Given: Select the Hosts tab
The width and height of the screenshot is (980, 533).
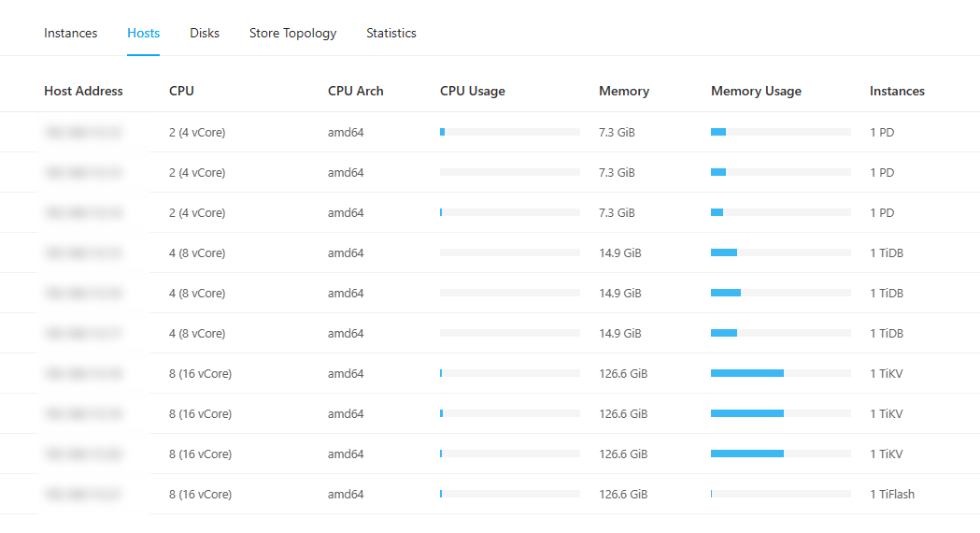Looking at the screenshot, I should click(x=143, y=33).
